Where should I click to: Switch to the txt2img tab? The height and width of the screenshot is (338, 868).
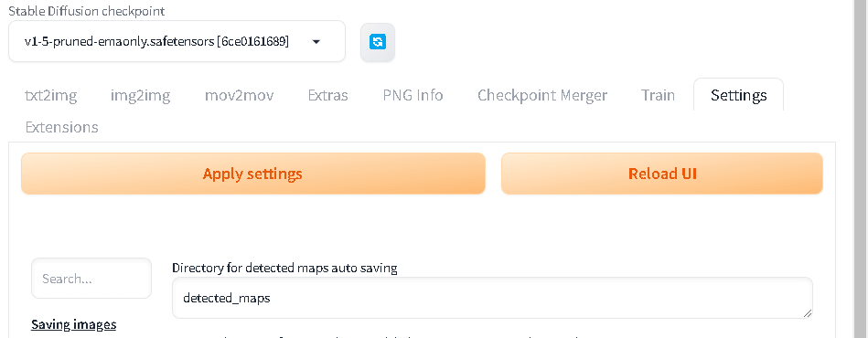[x=51, y=95]
